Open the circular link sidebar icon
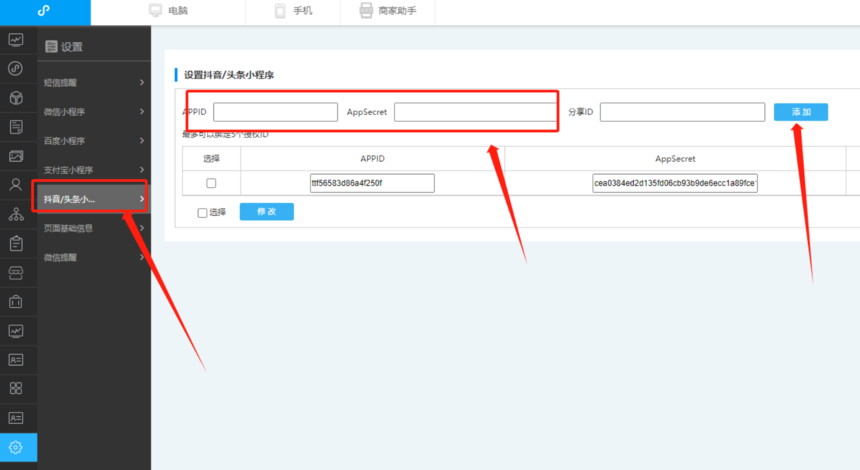The image size is (860, 470). [16, 69]
